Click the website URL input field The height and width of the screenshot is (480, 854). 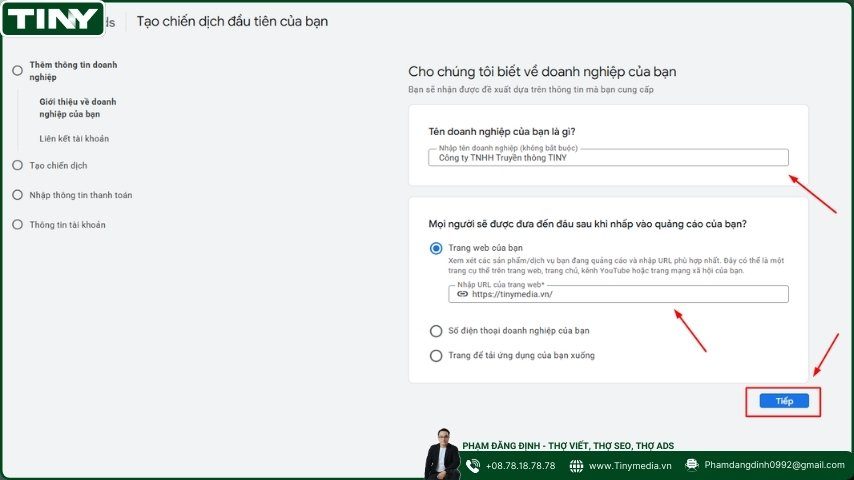coord(625,294)
